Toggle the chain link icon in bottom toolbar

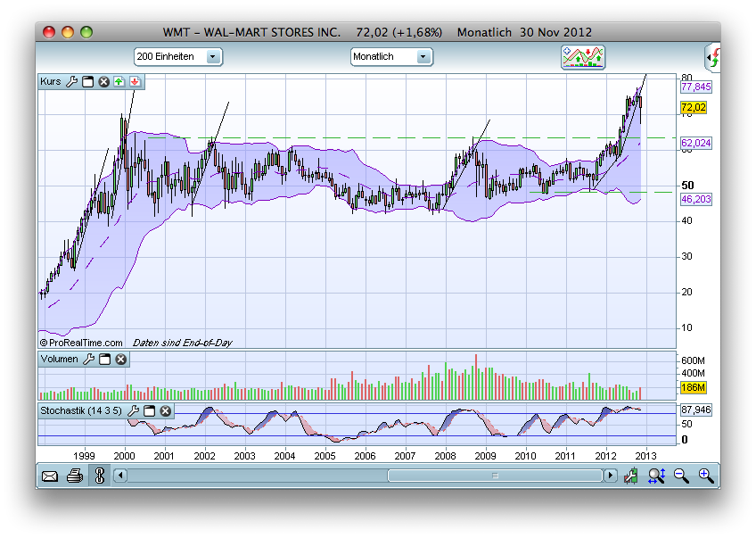click(x=98, y=476)
